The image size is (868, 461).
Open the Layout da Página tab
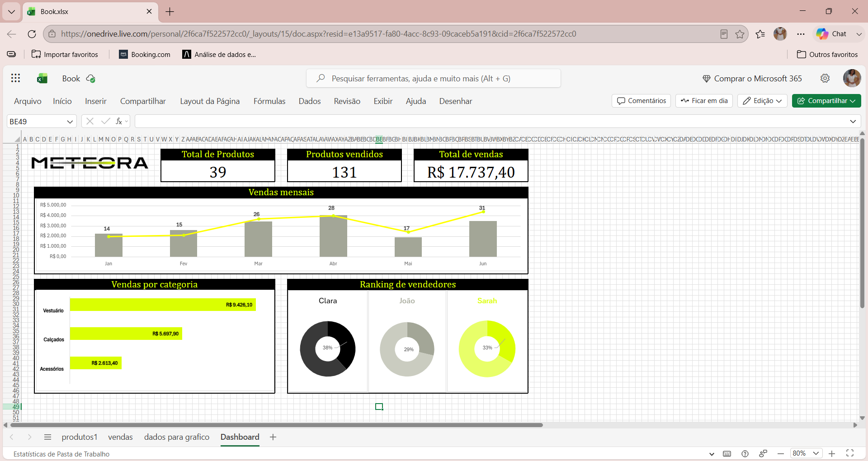[x=210, y=101]
